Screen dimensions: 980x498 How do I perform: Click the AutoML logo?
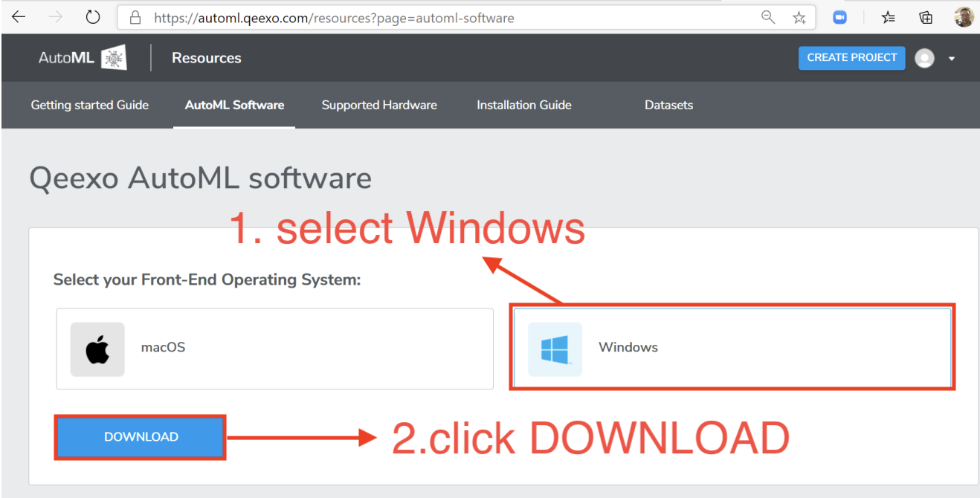[83, 58]
